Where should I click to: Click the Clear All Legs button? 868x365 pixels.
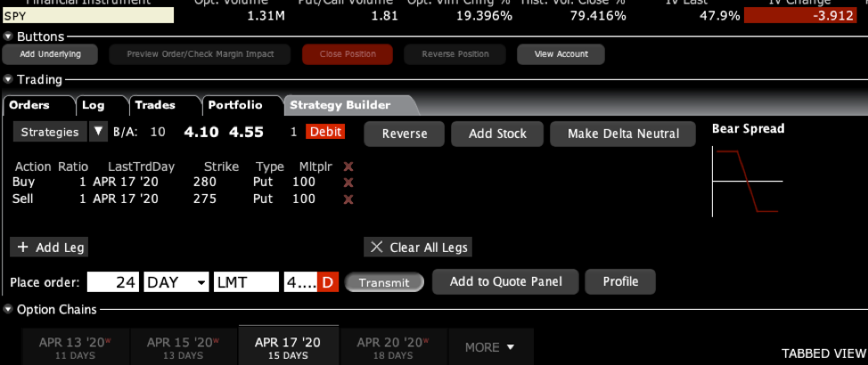pyautogui.click(x=418, y=247)
